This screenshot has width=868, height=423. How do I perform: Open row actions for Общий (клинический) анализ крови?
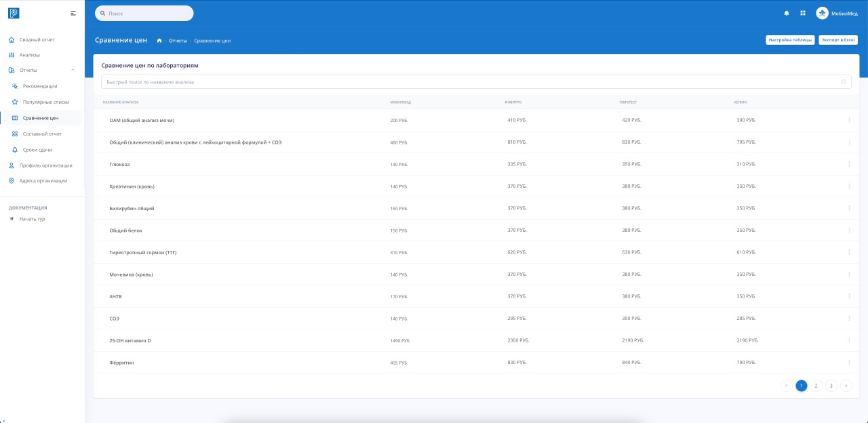point(849,142)
